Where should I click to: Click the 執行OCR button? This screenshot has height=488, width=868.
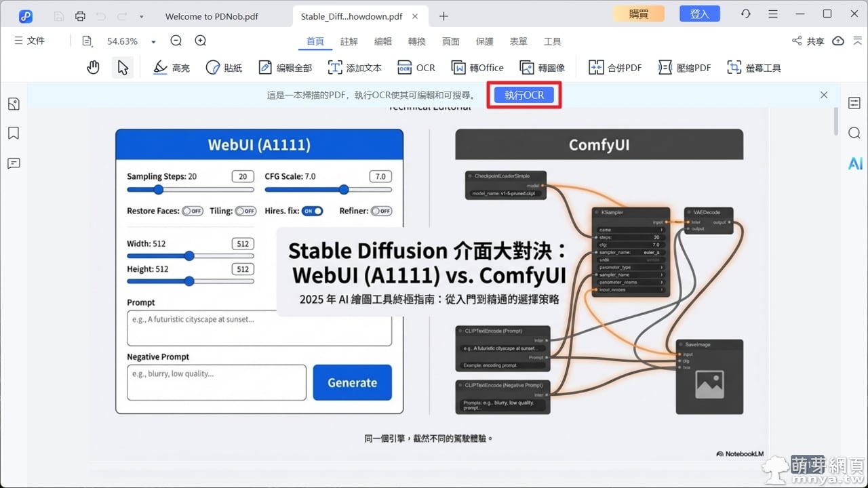(x=524, y=95)
